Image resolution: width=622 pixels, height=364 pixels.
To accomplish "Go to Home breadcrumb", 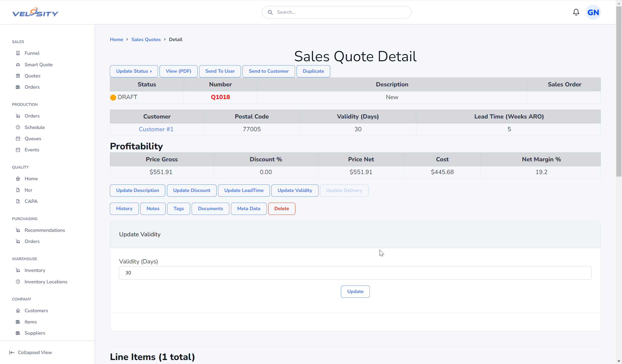I will tap(117, 39).
